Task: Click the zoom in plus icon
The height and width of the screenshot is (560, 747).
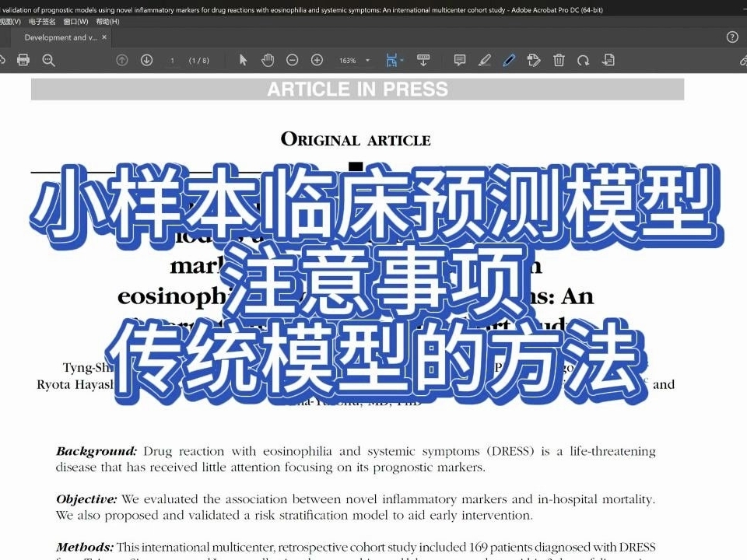Action: [x=317, y=60]
